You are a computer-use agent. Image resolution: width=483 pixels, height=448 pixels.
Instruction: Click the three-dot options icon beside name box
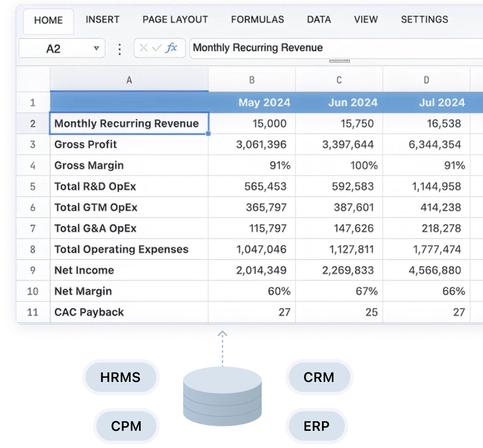tap(119, 48)
